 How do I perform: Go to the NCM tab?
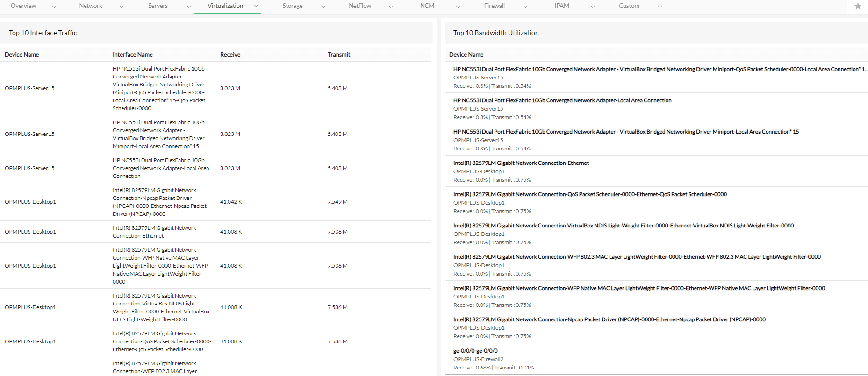pyautogui.click(x=427, y=6)
